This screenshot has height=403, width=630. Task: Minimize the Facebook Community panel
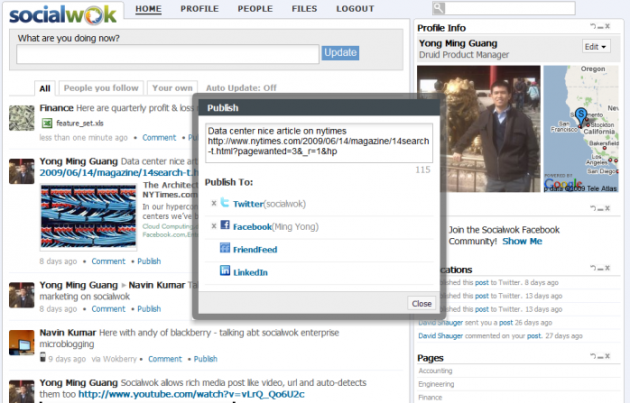[x=600, y=209]
